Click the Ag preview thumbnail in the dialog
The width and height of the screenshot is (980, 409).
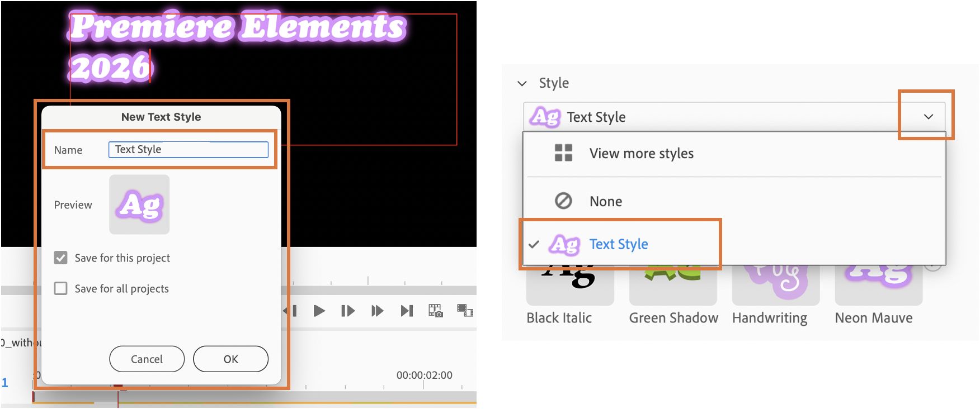coord(139,204)
